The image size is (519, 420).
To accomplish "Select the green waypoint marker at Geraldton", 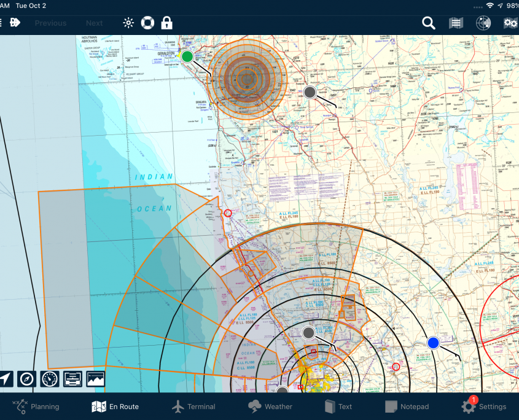I will pos(187,56).
